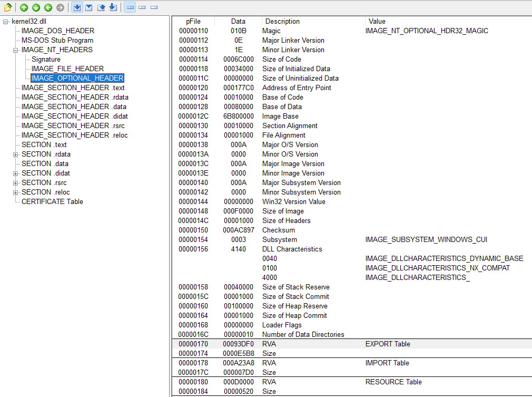
Task: Click the blue arrow-into-box toolbar icon
Action: coord(113,7)
